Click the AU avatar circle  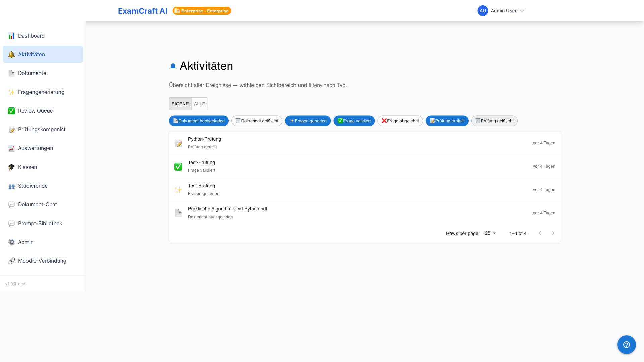click(483, 11)
